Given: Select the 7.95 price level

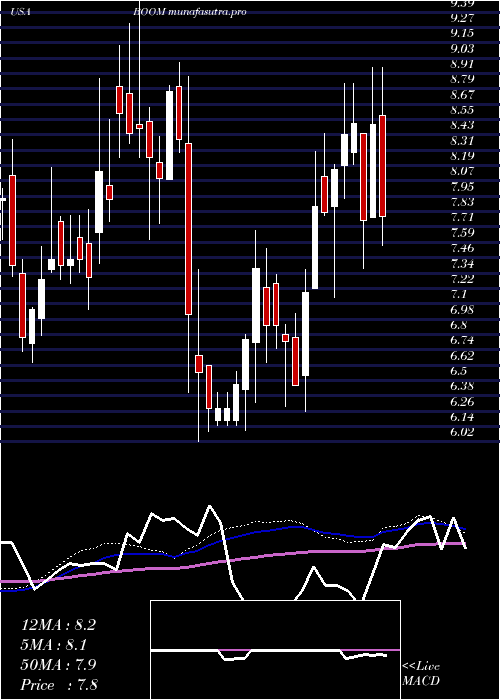Looking at the screenshot, I should click(x=462, y=187).
